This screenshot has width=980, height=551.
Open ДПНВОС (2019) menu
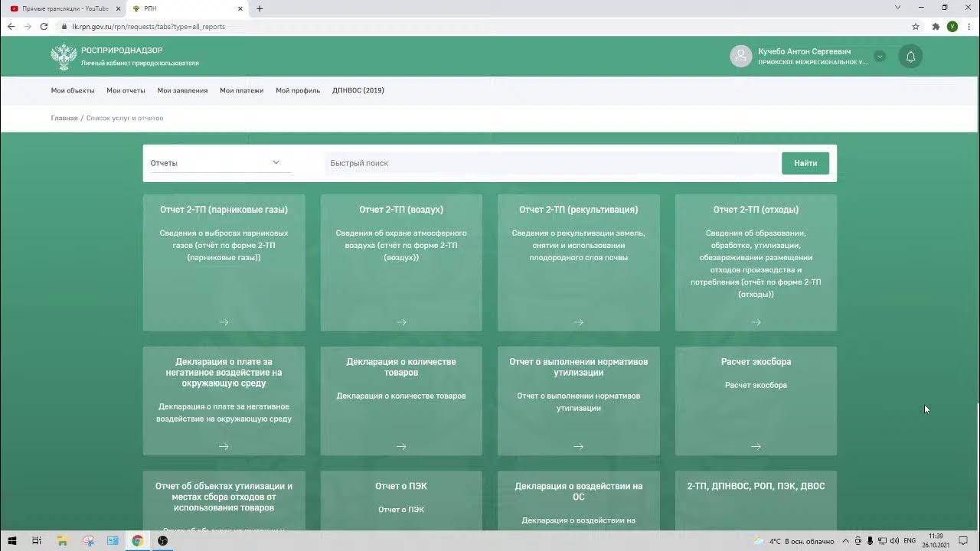click(358, 90)
